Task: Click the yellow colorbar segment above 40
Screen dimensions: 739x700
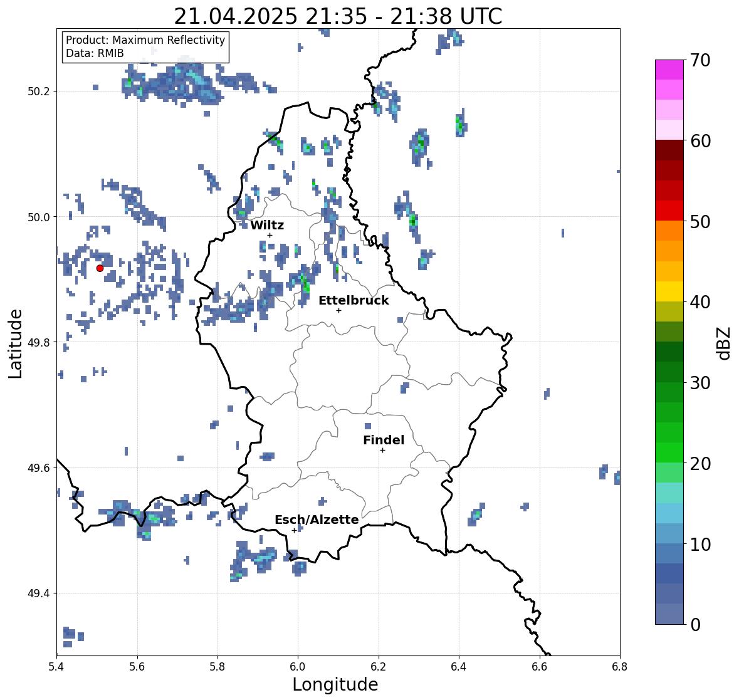Action: [669, 291]
